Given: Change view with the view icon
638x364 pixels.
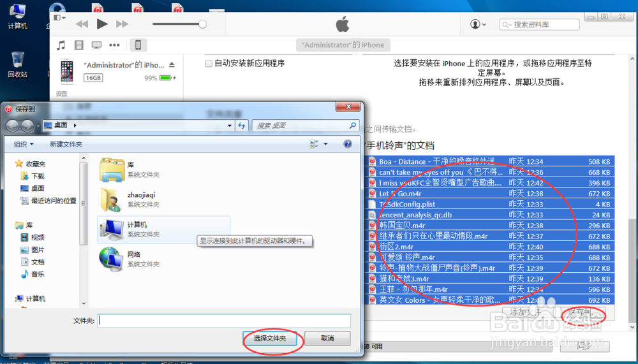Looking at the screenshot, I should 314,144.
